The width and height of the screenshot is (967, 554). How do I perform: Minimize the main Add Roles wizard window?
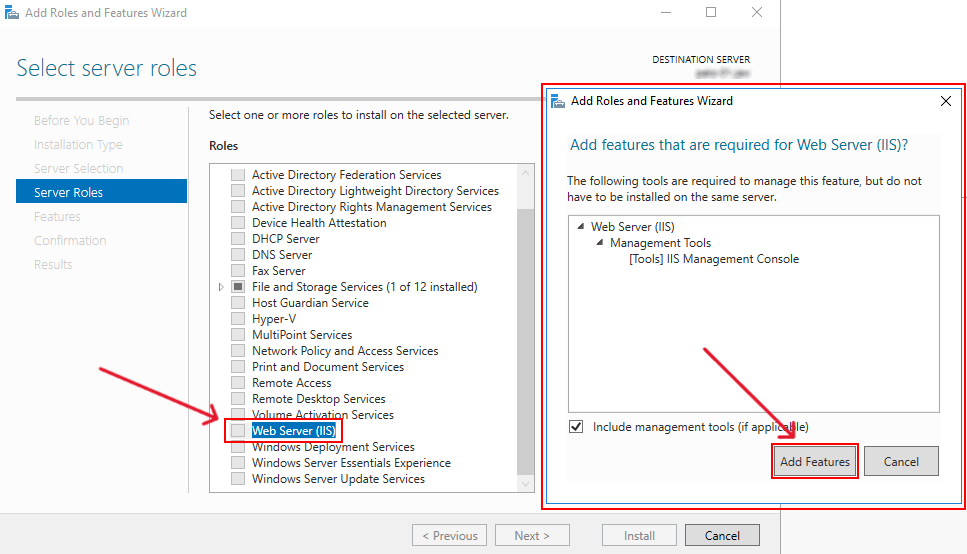pyautogui.click(x=666, y=12)
